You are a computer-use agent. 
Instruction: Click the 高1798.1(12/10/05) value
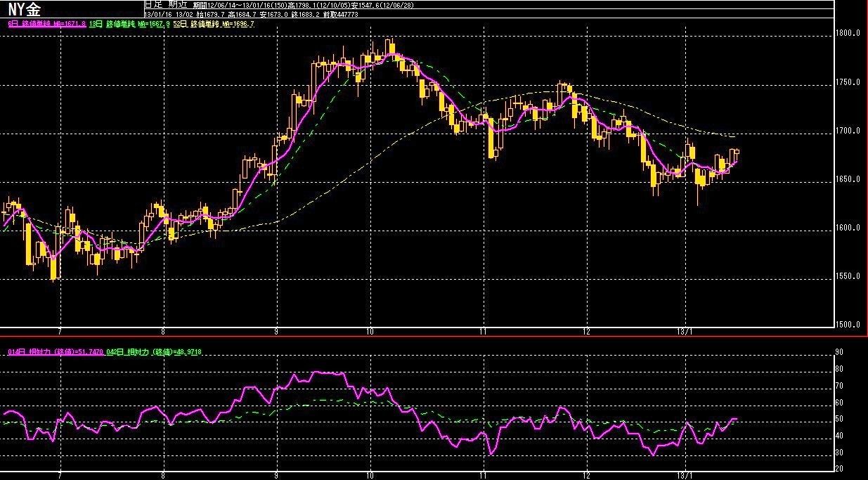click(318, 5)
